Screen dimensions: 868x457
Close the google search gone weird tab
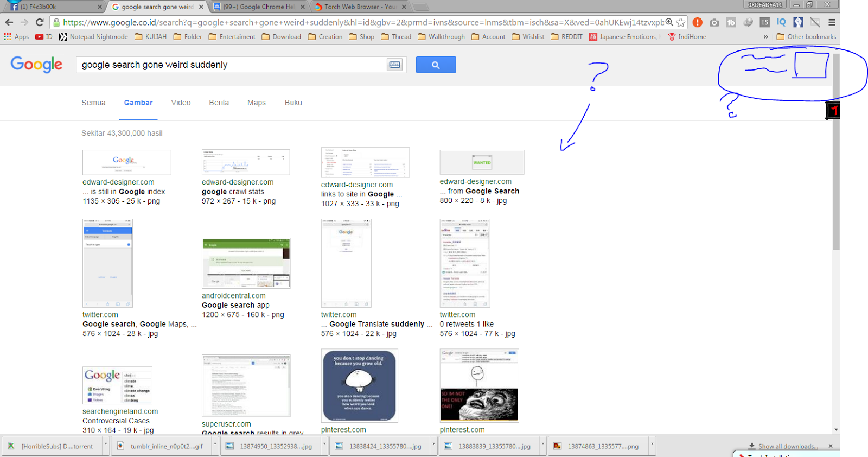tap(201, 7)
